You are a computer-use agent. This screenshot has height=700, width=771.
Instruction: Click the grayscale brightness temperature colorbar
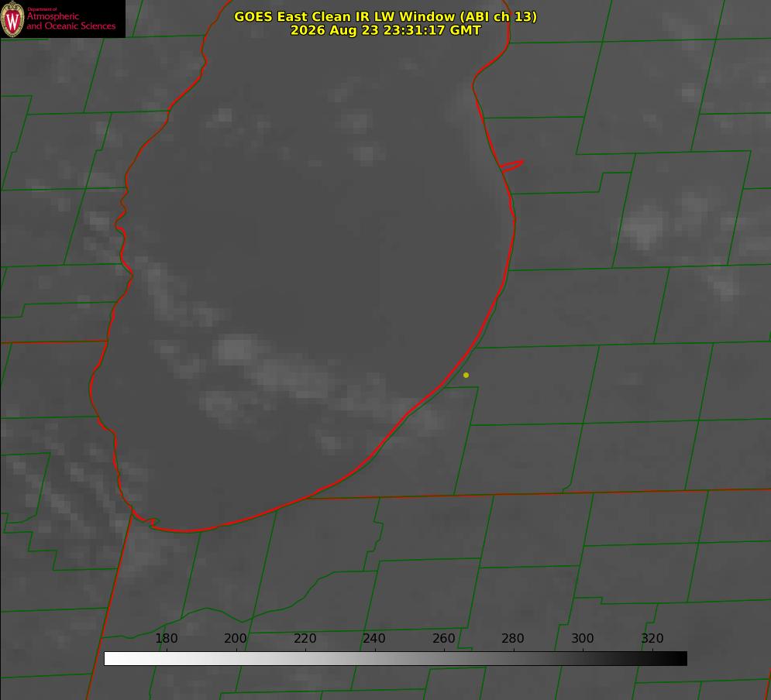point(395,658)
